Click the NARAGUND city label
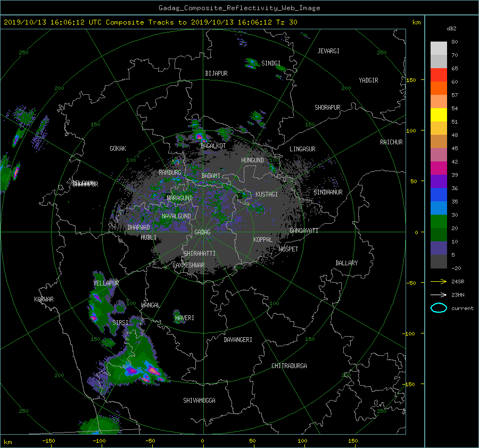This screenshot has width=479, height=448. 180,198
